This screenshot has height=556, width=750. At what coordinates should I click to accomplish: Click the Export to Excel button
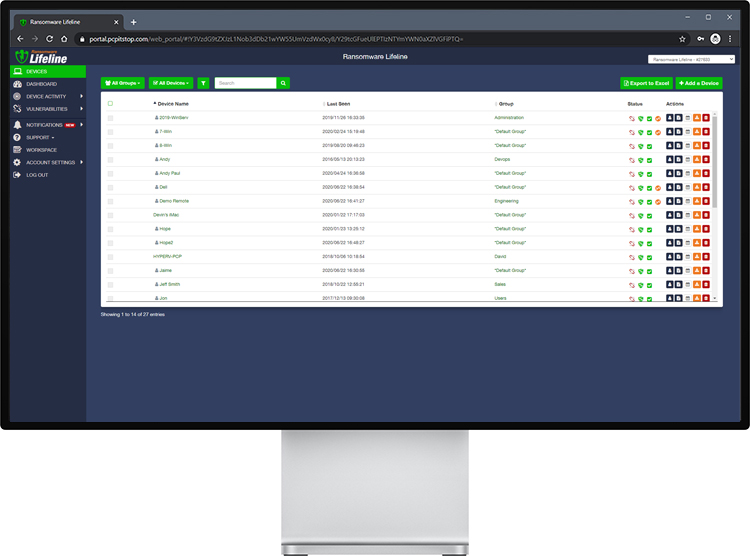coord(646,84)
